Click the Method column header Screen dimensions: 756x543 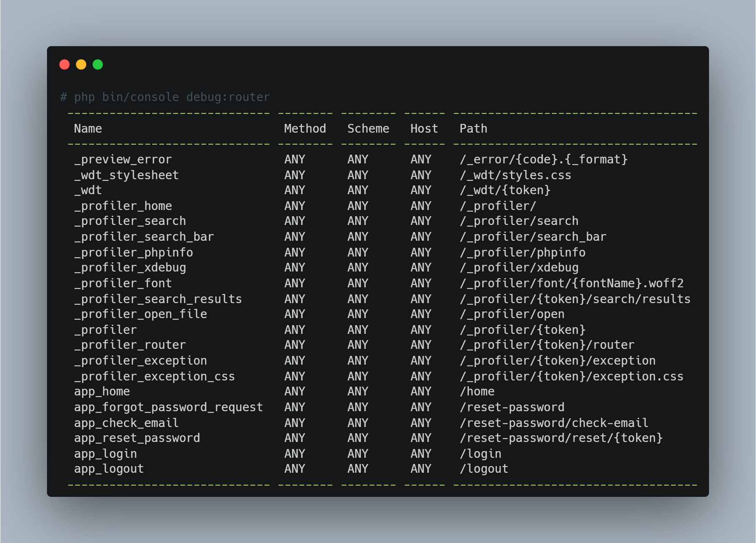[x=305, y=128]
